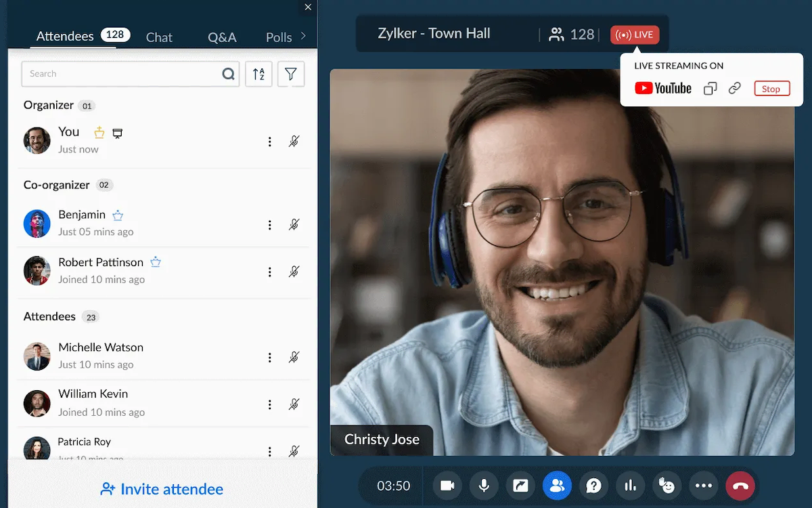Click the Organizer section heading
Image resolution: width=812 pixels, height=508 pixels.
(49, 105)
